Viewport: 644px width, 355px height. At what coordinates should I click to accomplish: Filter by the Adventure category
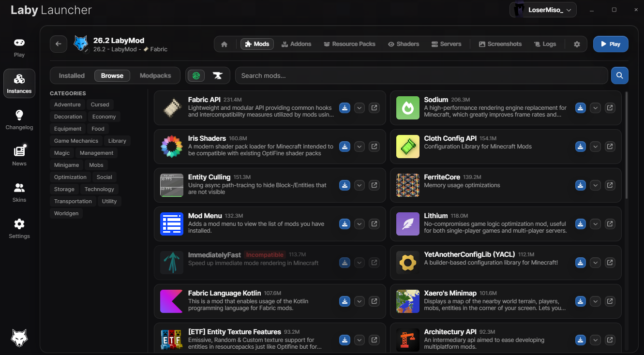67,104
